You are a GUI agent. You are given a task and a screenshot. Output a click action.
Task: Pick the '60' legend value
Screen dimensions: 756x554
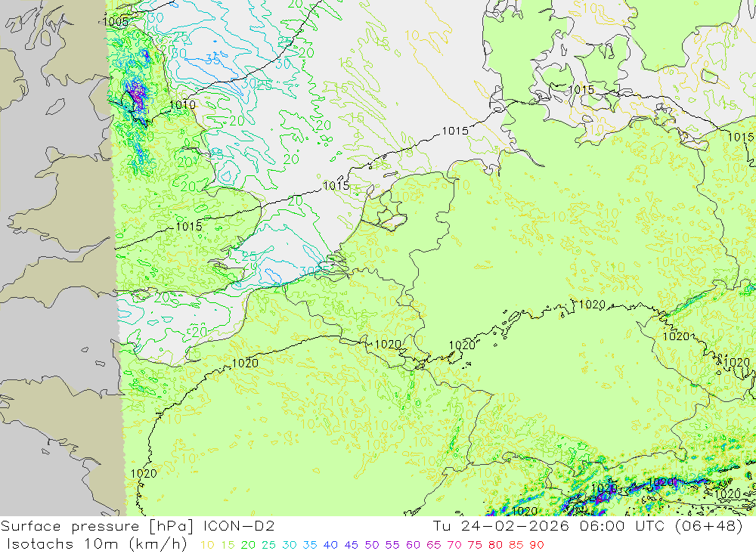click(414, 545)
